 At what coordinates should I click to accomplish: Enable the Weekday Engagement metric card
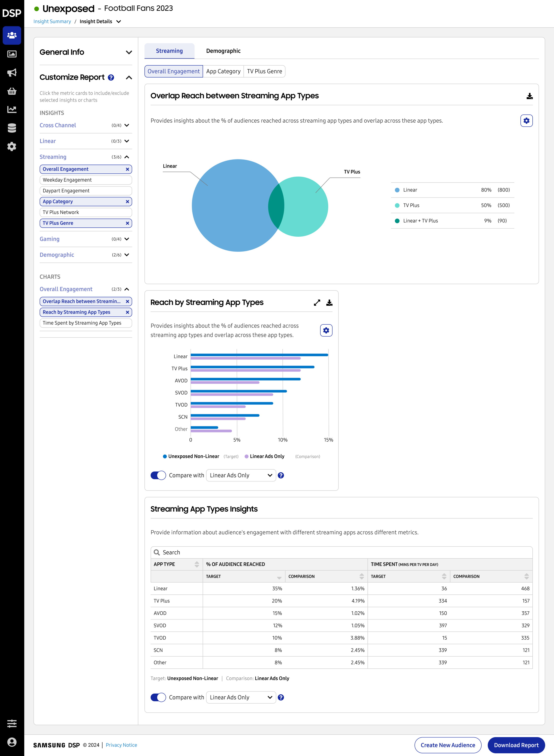tap(85, 180)
